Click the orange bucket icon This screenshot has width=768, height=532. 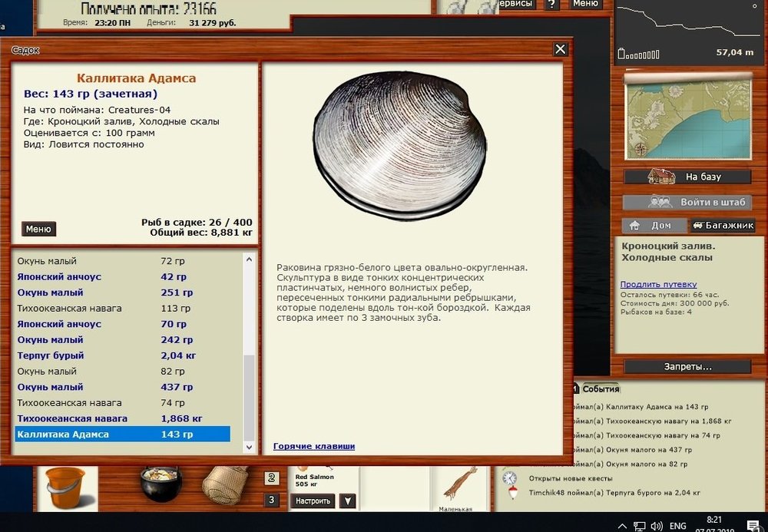click(65, 487)
